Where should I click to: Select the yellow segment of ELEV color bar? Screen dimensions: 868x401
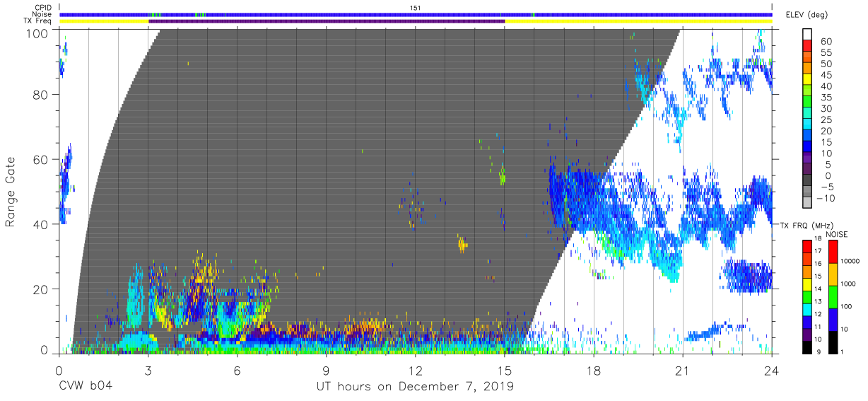click(x=809, y=79)
